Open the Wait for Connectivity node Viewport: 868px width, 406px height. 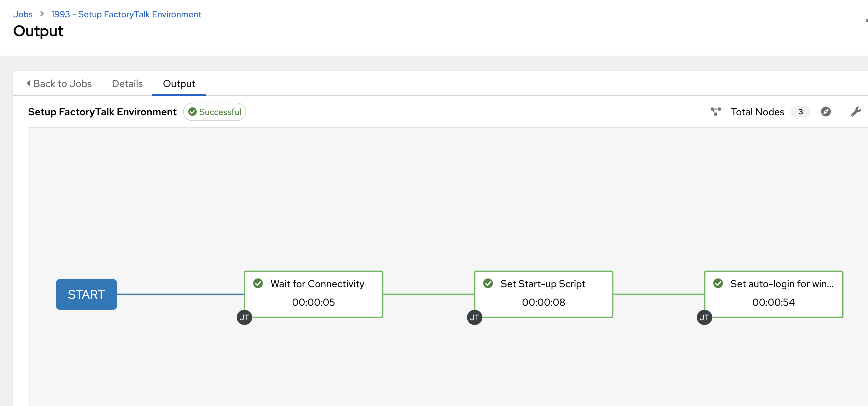coord(313,294)
